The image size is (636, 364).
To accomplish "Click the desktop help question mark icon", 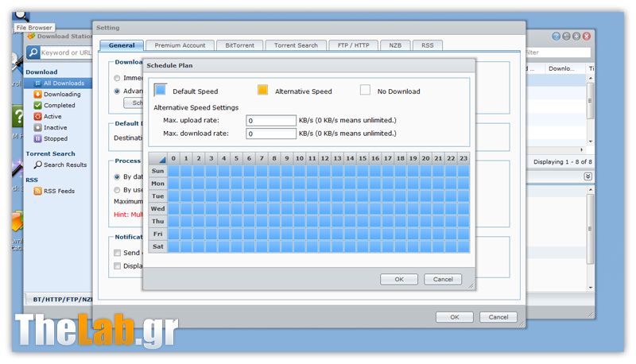I will (x=17, y=116).
